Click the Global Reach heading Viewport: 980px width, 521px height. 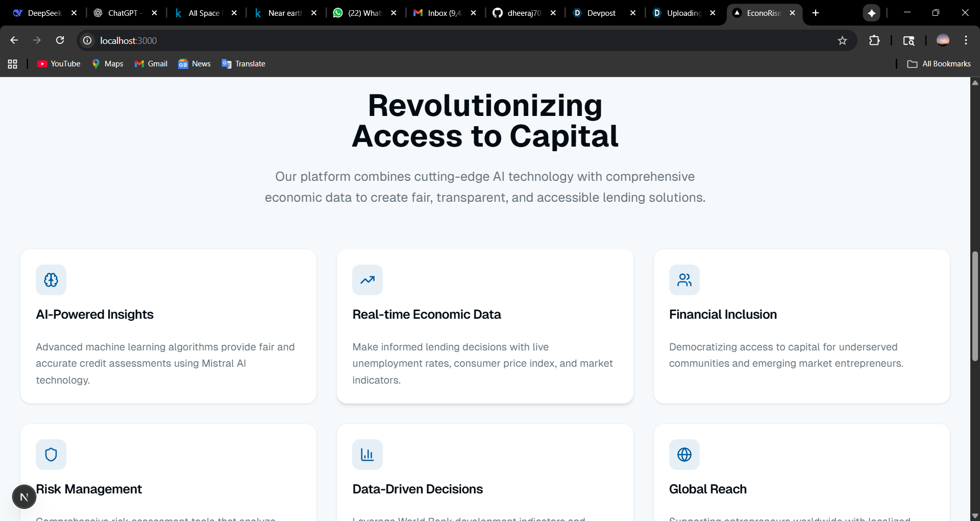click(x=708, y=489)
